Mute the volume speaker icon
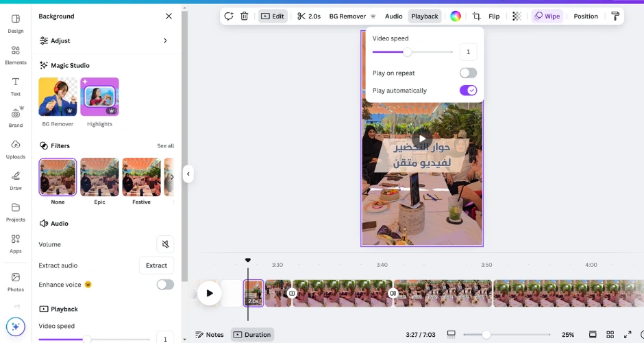This screenshot has width=644, height=343. click(165, 244)
